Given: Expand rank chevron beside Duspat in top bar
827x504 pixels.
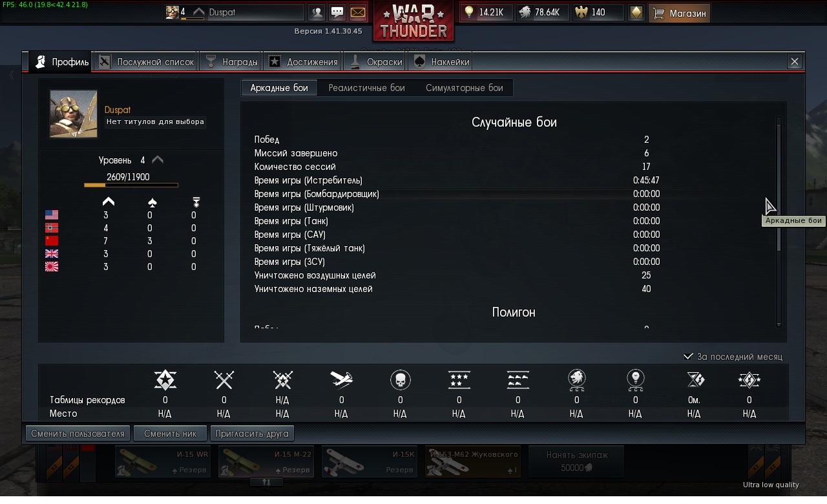Looking at the screenshot, I should (199, 12).
